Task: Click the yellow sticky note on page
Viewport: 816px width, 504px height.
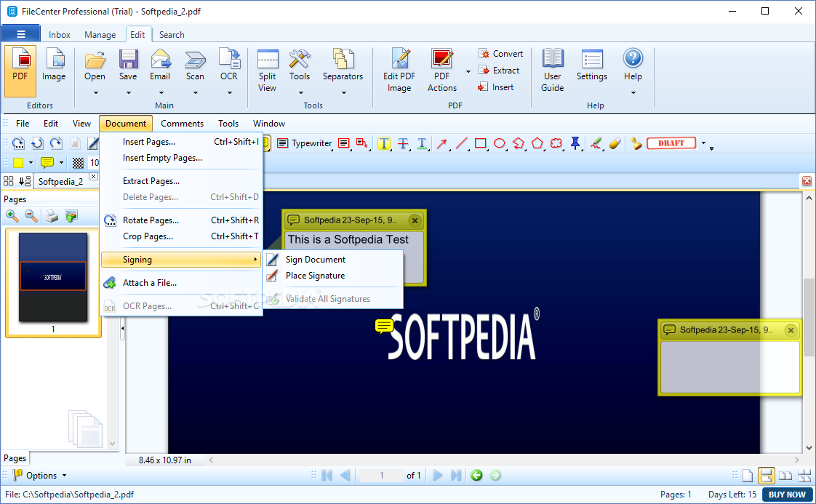Action: click(384, 327)
